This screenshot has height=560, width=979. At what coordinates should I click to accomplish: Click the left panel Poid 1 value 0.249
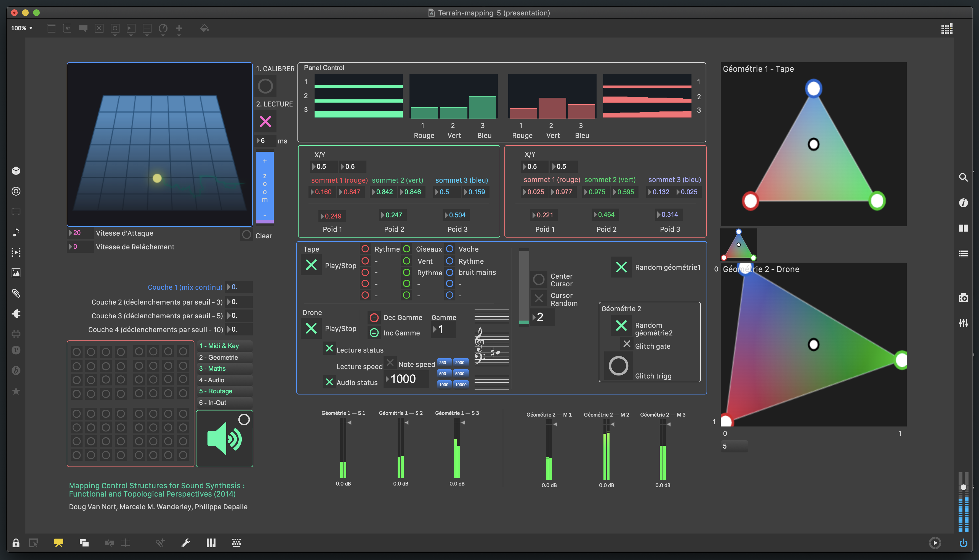[x=332, y=216]
